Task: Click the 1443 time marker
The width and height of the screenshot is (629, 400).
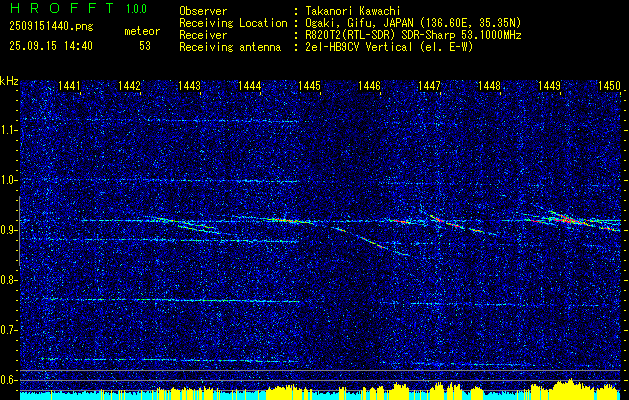Action: [x=189, y=86]
